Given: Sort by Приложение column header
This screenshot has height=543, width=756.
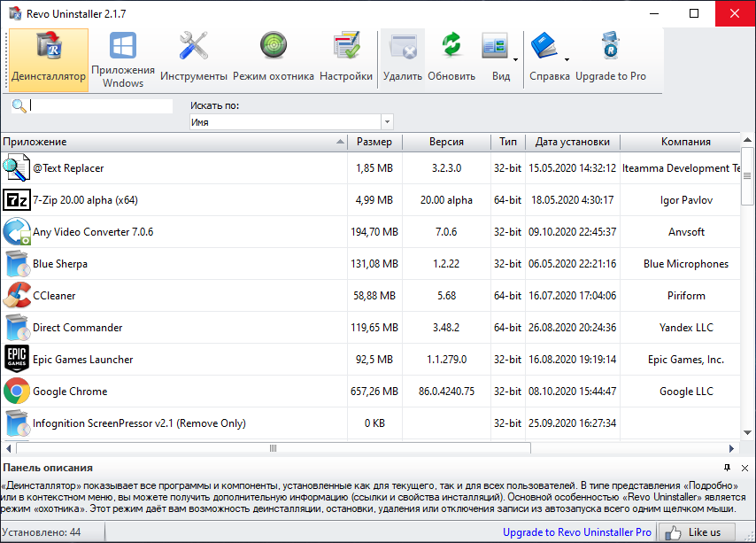Looking at the screenshot, I should (174, 142).
